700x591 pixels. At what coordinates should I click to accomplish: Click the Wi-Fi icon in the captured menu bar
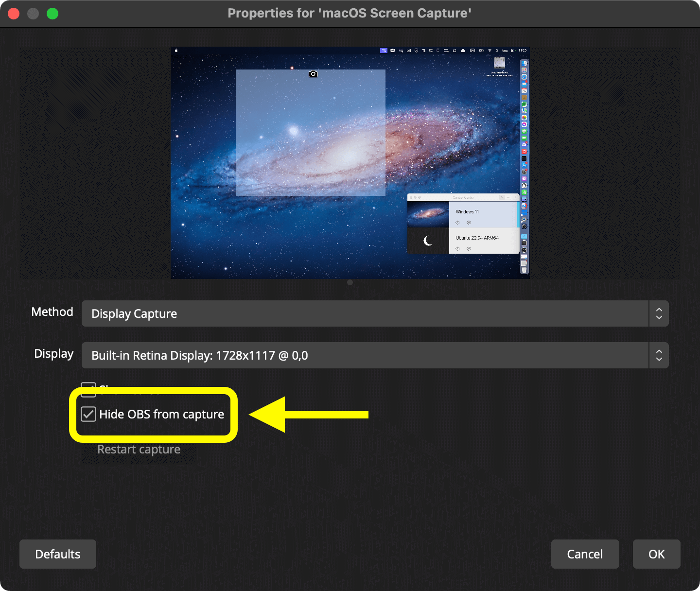(490, 51)
